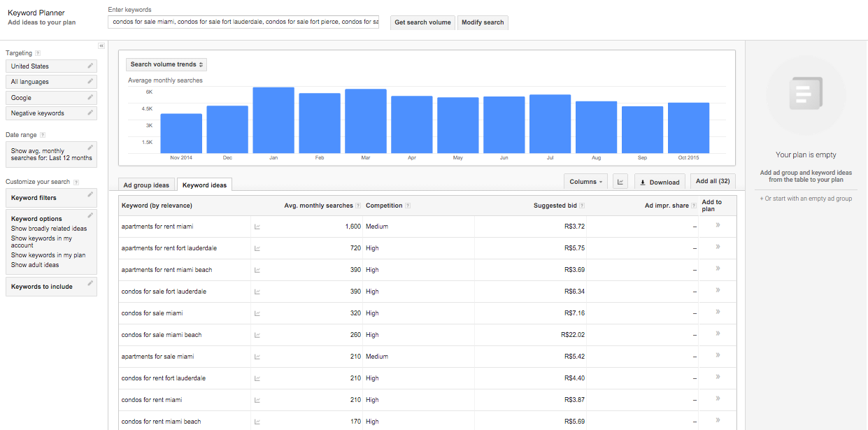Open the Columns dropdown
The image size is (868, 430).
click(x=585, y=182)
